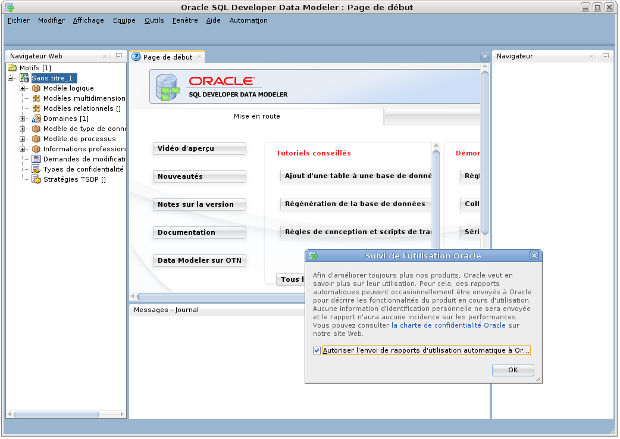Image resolution: width=620 pixels, height=439 pixels.
Task: Open Notes sur la version
Action: (199, 204)
